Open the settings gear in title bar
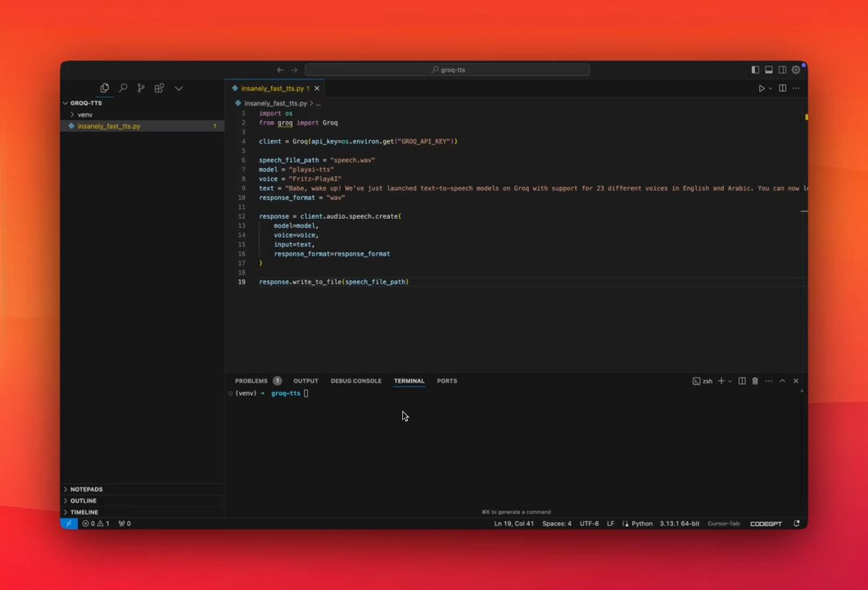The image size is (868, 590). point(795,70)
